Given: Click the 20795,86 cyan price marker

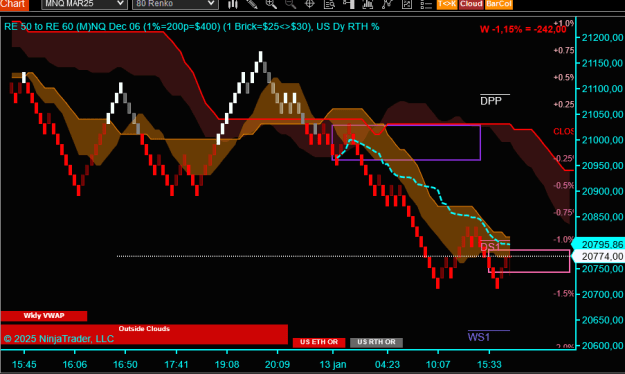Looking at the screenshot, I should tap(599, 244).
